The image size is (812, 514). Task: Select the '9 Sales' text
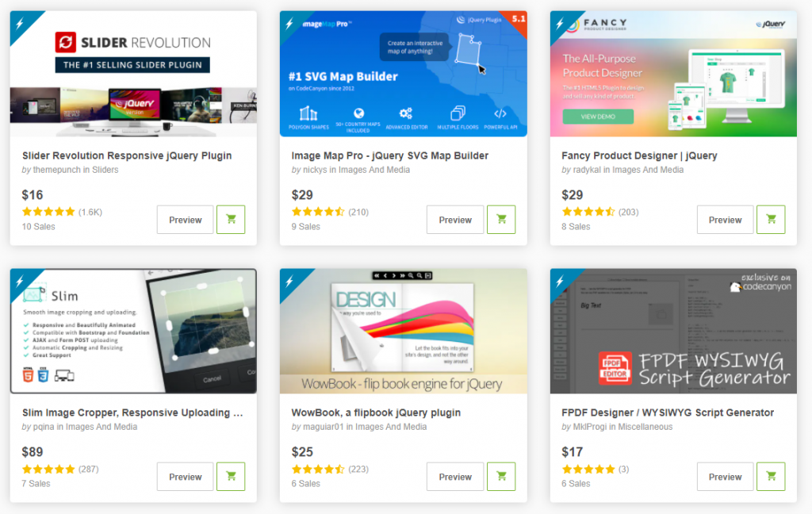coord(305,226)
